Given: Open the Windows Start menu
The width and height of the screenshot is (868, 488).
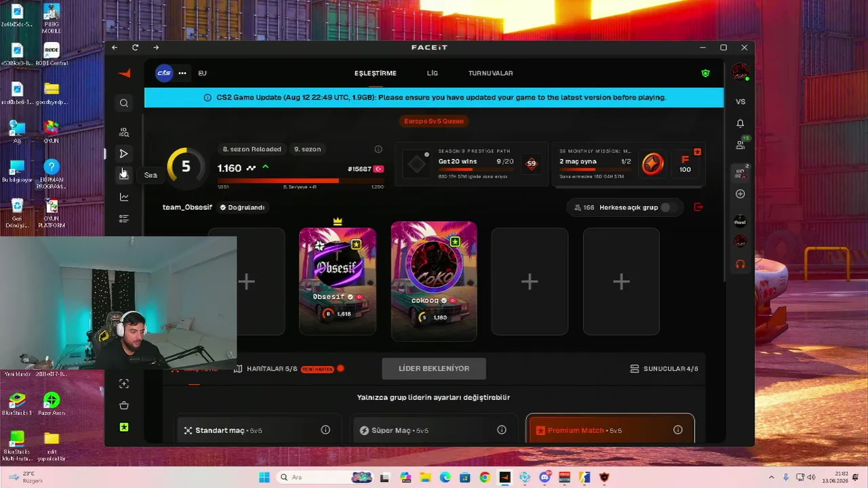Looking at the screenshot, I should point(264,478).
